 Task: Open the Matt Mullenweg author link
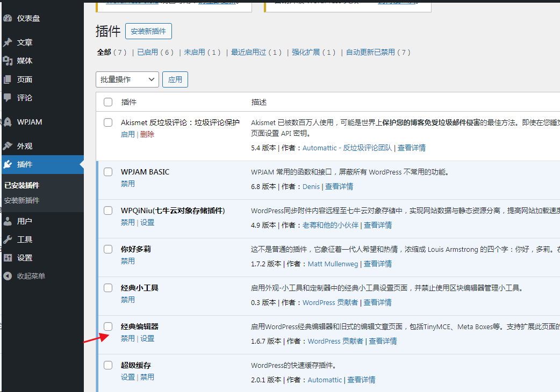click(x=333, y=264)
